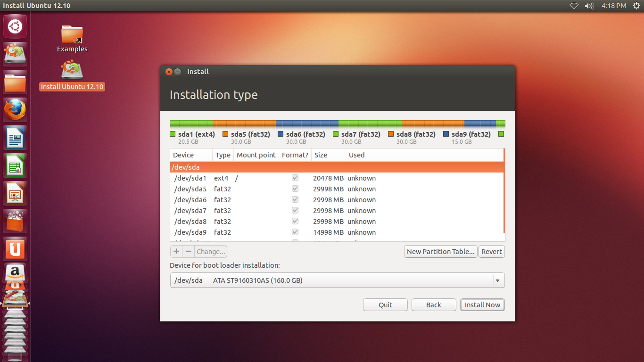Select the /dev/sda9 partition row
This screenshot has width=644, height=362.
point(337,232)
